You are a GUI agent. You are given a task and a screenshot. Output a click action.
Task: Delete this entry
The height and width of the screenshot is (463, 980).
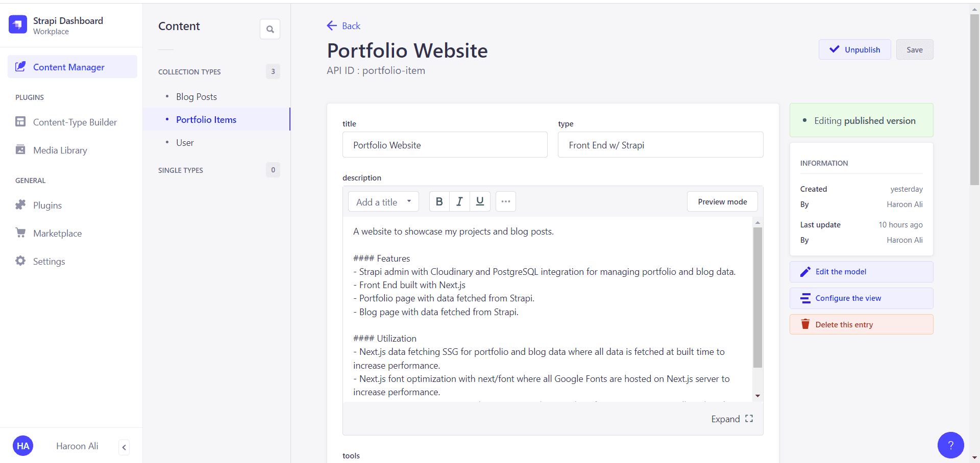click(x=861, y=324)
